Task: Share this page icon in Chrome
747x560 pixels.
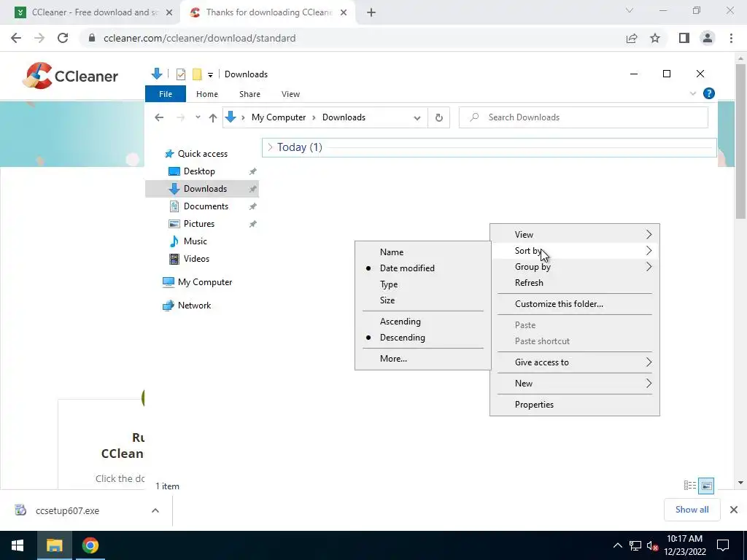Action: click(632, 38)
